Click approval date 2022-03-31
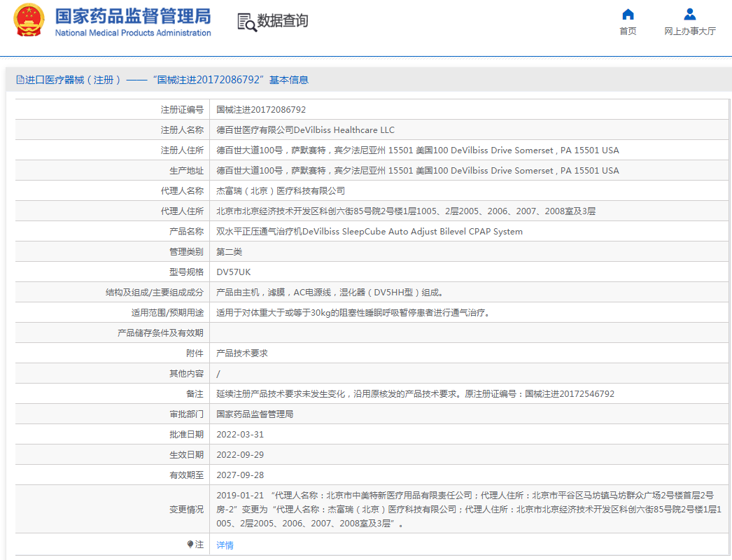Image resolution: width=732 pixels, height=560 pixels. coord(240,435)
